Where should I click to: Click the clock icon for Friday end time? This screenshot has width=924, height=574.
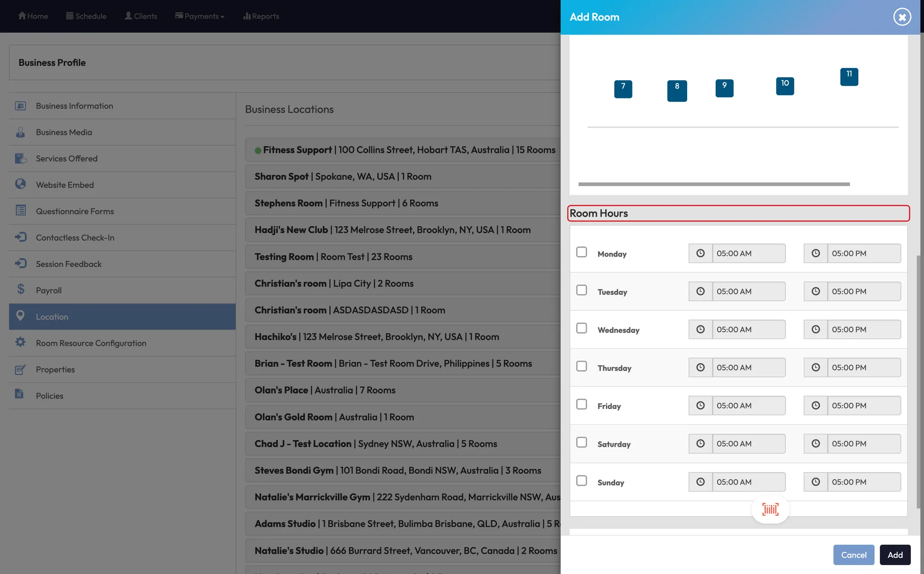tap(815, 405)
